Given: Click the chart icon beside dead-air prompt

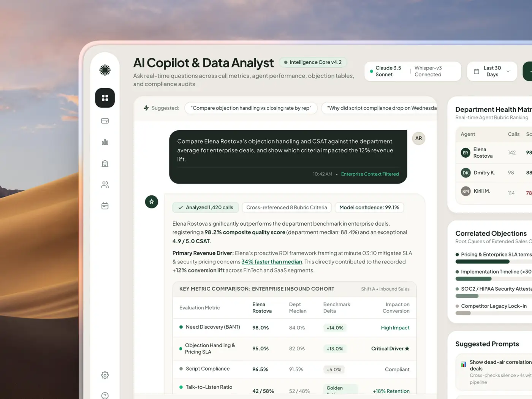Looking at the screenshot, I should point(464,364).
